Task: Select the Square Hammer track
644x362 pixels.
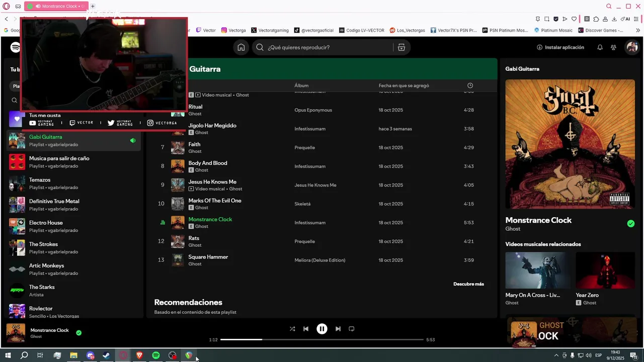Action: (322, 260)
